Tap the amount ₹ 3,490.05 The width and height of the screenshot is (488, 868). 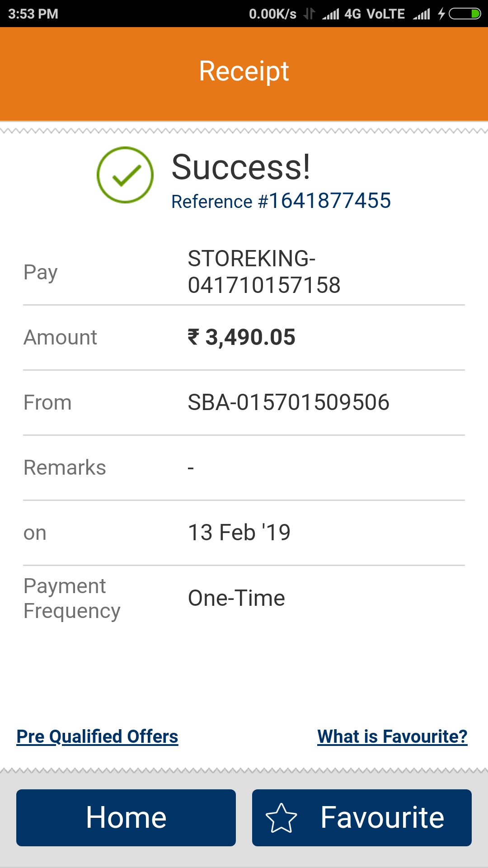point(242,337)
